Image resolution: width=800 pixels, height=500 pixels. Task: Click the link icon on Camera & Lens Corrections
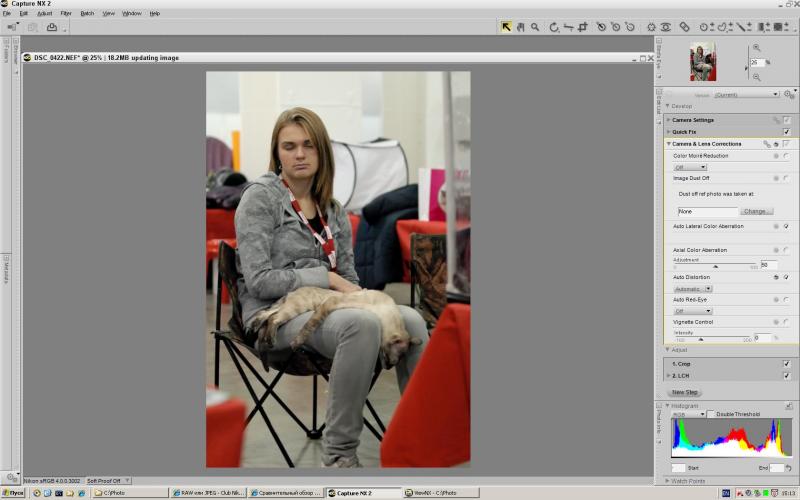[767, 144]
